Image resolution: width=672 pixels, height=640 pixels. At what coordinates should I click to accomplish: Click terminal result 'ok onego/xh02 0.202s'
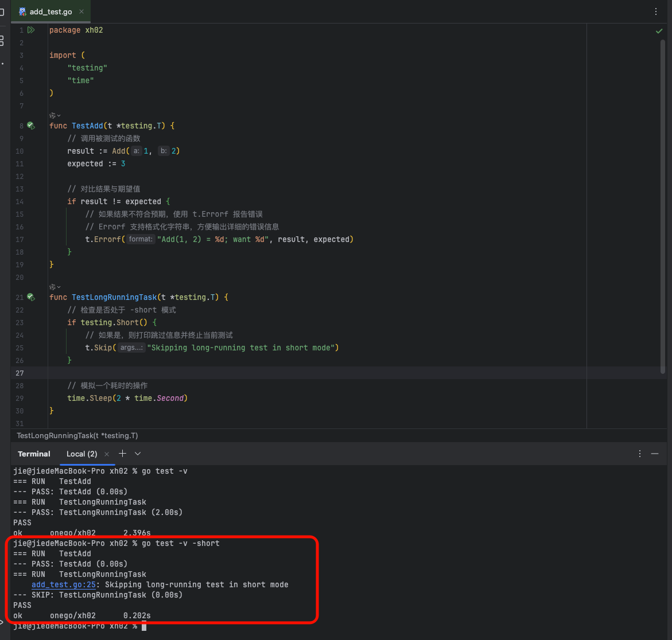click(x=82, y=615)
